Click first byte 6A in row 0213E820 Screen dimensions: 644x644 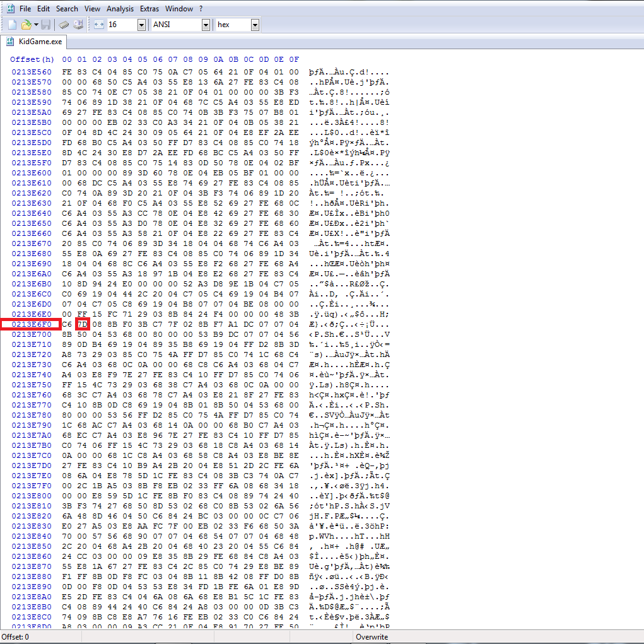tap(66, 516)
